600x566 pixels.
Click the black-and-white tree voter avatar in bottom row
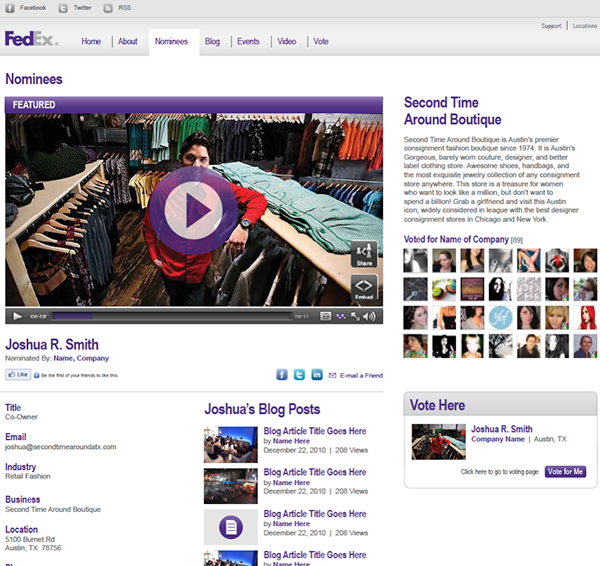click(501, 346)
